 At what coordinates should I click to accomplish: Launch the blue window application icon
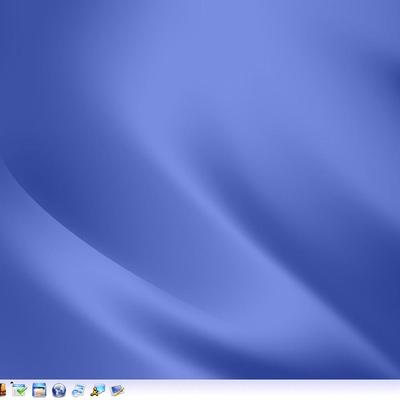pos(39,390)
